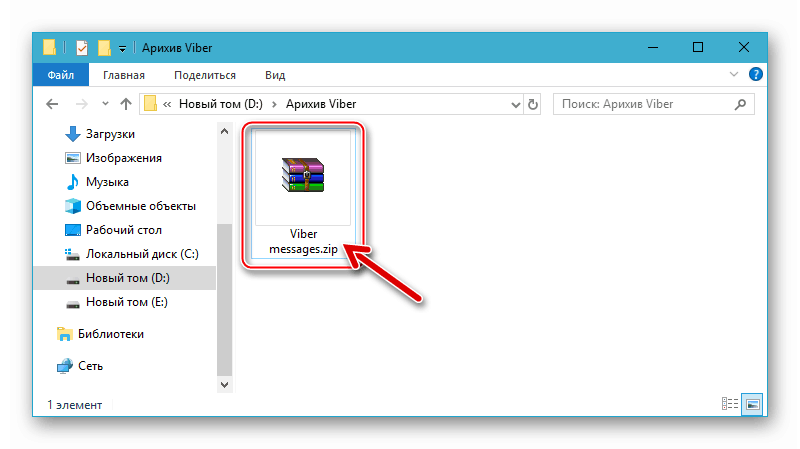Expand the ribbon with the chevron
This screenshot has width=800, height=449.
[x=734, y=74]
